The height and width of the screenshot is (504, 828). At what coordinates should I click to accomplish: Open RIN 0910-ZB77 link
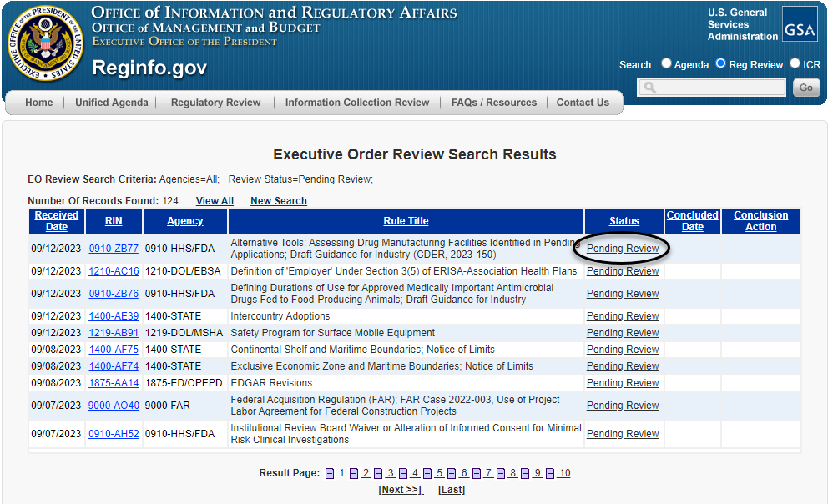coord(114,249)
